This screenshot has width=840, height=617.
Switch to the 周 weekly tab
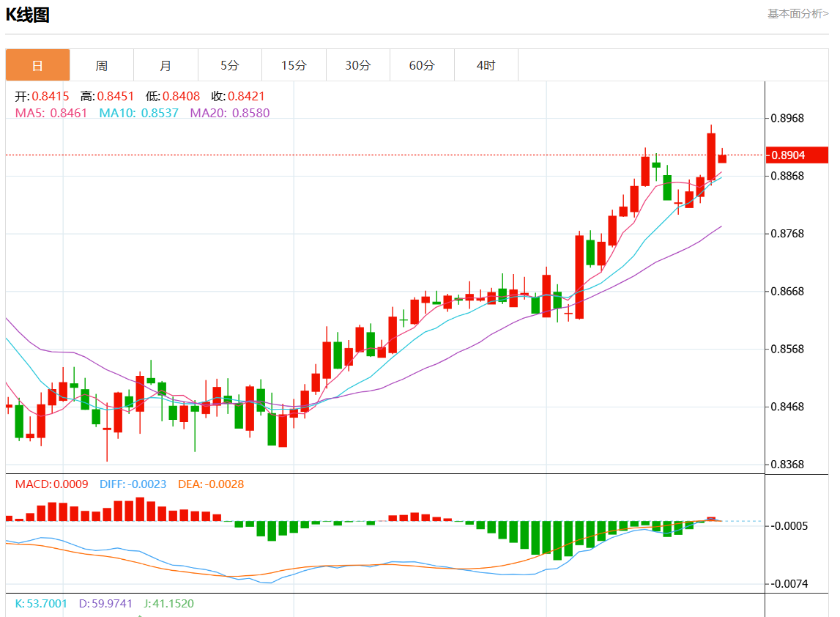tap(102, 65)
